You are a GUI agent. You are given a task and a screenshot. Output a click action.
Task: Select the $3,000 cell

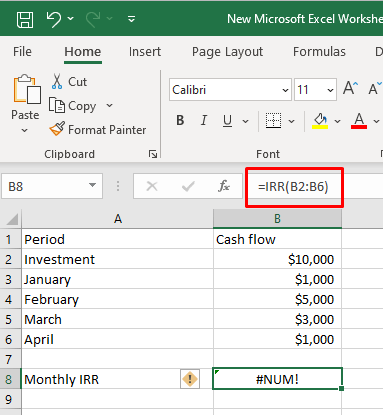[x=277, y=319]
